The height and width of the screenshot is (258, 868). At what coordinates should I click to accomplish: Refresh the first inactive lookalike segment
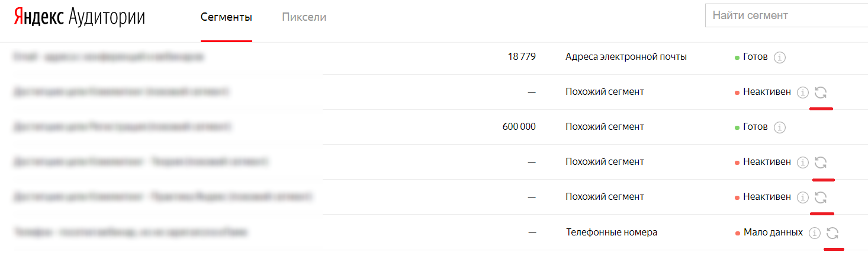(821, 93)
